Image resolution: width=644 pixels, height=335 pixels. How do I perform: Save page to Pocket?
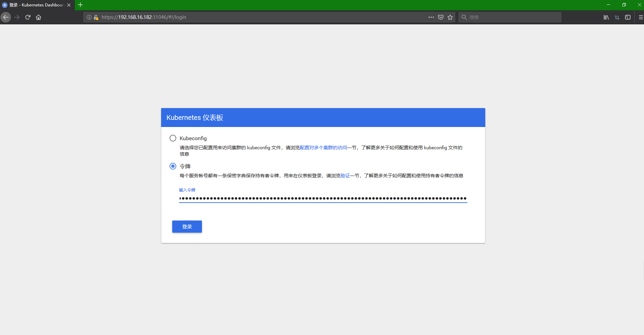tap(441, 17)
